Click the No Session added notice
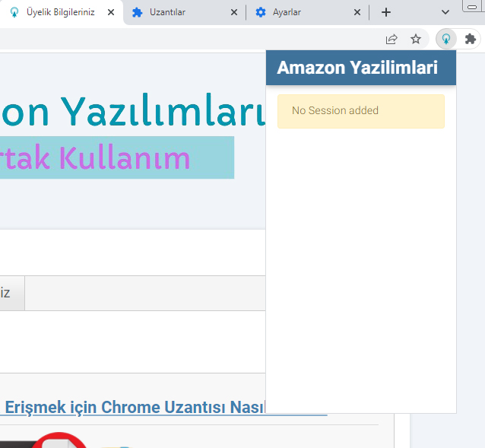Screen dimensions: 485x448 (x=360, y=111)
